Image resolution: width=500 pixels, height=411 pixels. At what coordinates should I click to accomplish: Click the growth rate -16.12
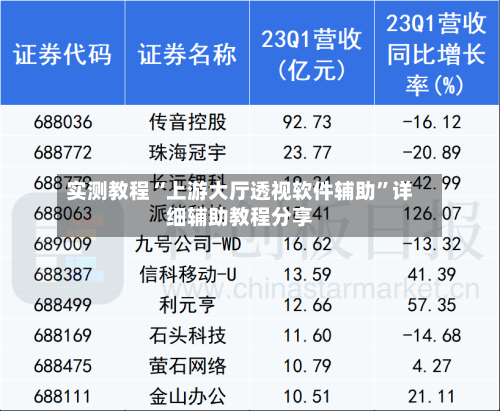(432, 122)
